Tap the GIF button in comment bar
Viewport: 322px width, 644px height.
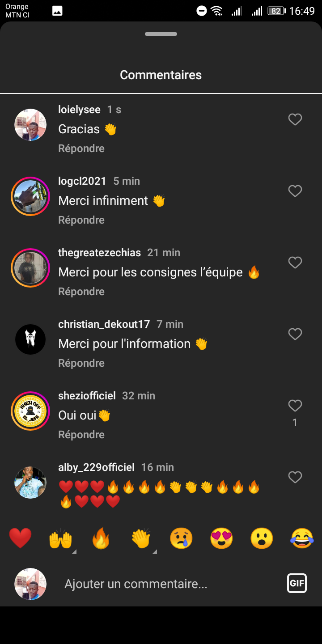coord(297,583)
